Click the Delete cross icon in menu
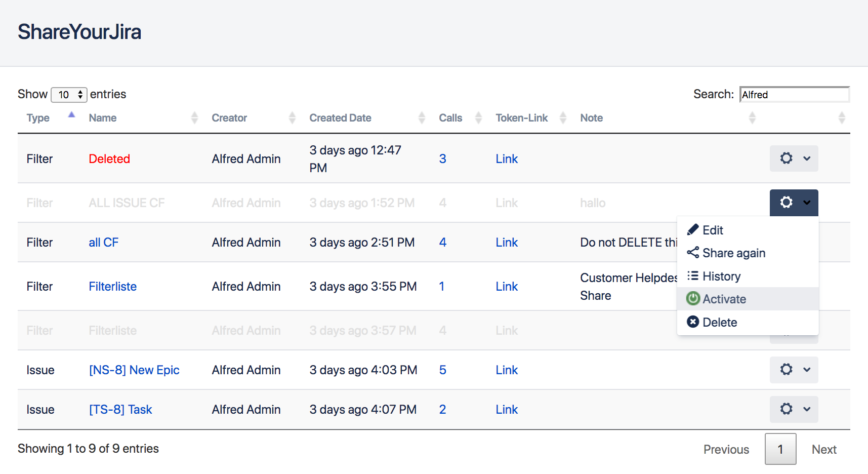The width and height of the screenshot is (868, 474). 693,322
